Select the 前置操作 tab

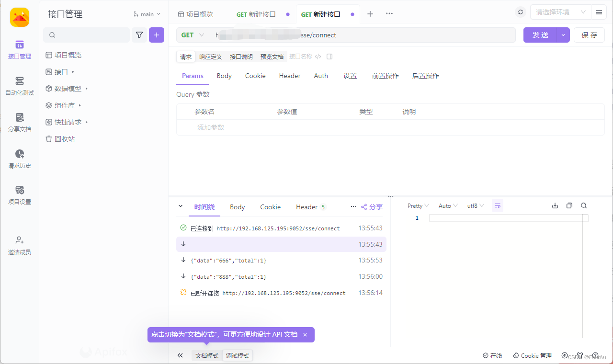click(x=386, y=76)
